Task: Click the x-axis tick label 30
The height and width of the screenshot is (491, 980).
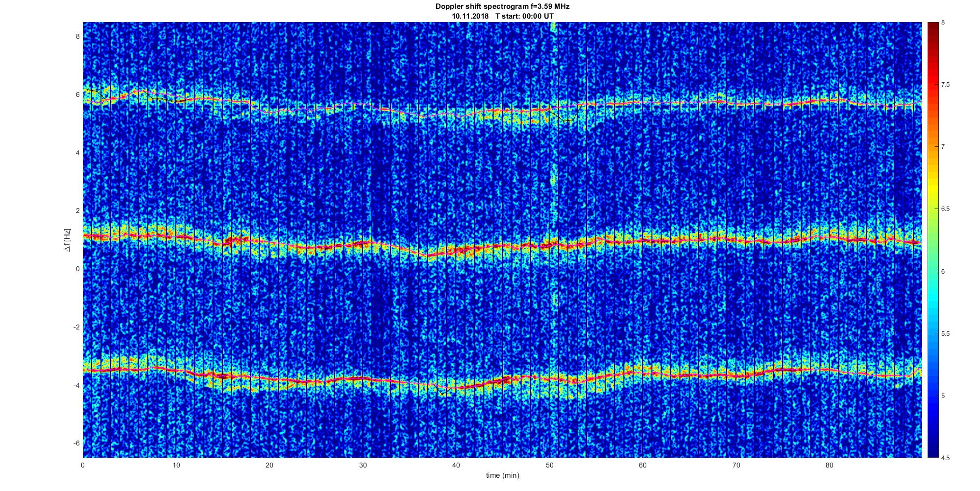Action: coord(363,465)
